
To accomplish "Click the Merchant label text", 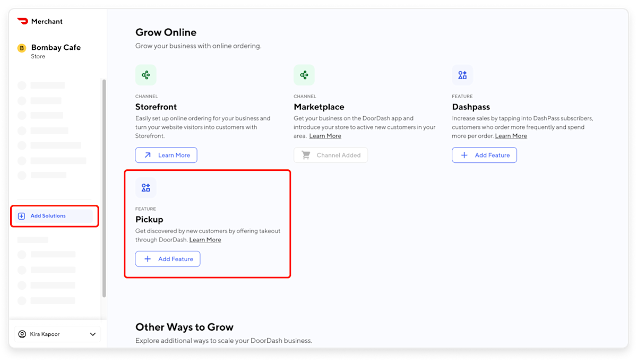I will (x=47, y=21).
